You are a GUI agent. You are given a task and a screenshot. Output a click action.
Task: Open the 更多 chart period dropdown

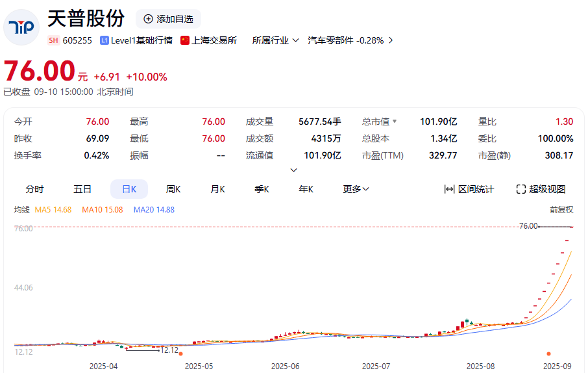(x=356, y=189)
